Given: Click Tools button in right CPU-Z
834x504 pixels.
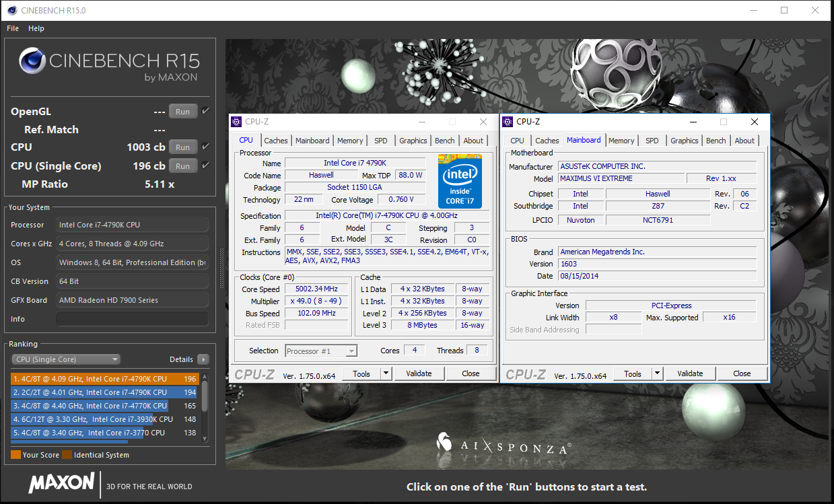Looking at the screenshot, I should pos(633,373).
